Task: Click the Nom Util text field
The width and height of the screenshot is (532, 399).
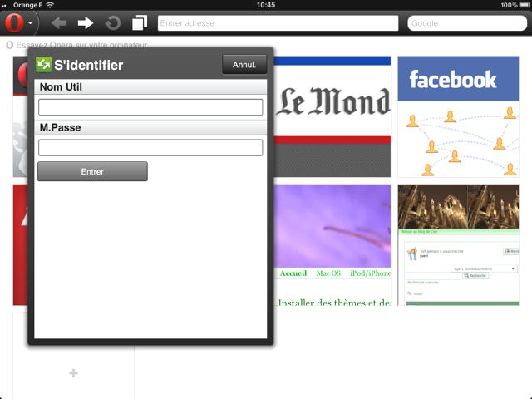Action: 150,107
